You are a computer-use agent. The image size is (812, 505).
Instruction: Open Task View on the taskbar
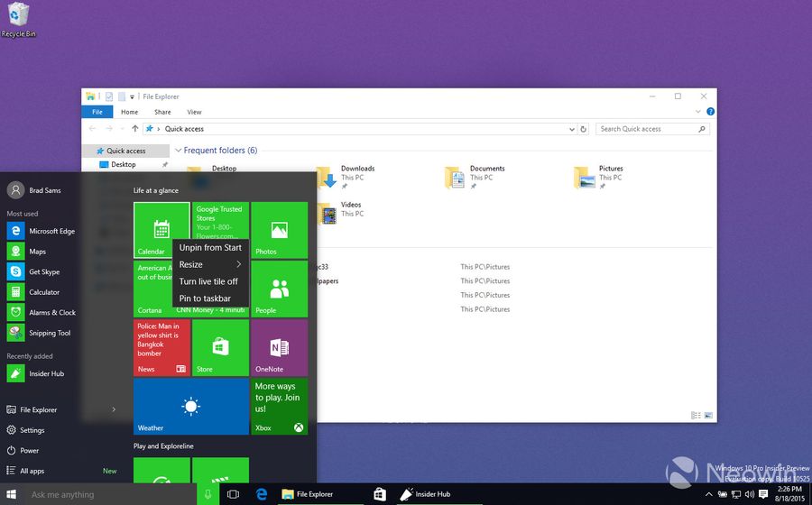[233, 494]
